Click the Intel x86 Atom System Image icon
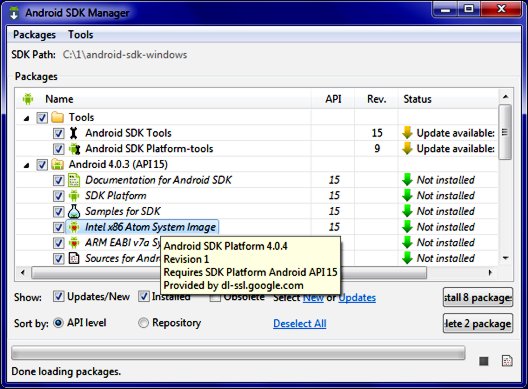The image size is (528, 389). (x=74, y=227)
